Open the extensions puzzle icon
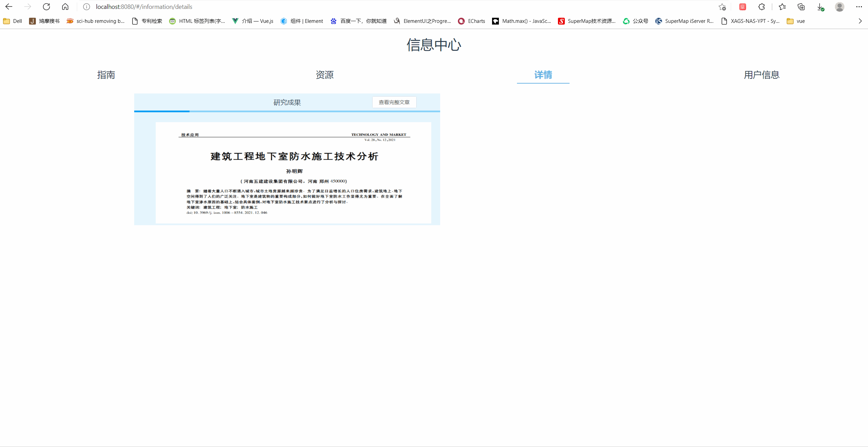The width and height of the screenshot is (868, 447). [x=761, y=7]
